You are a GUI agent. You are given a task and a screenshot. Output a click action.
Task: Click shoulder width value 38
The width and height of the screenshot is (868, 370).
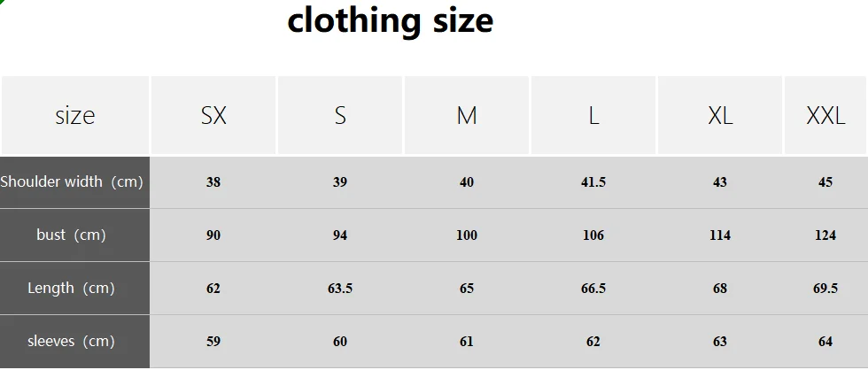[213, 182]
